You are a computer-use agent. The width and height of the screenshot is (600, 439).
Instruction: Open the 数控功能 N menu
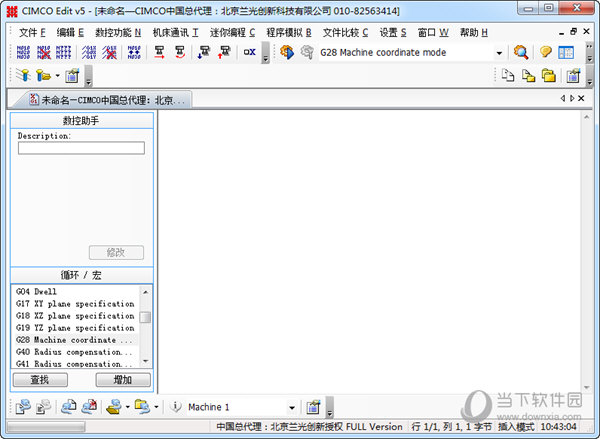[x=118, y=33]
